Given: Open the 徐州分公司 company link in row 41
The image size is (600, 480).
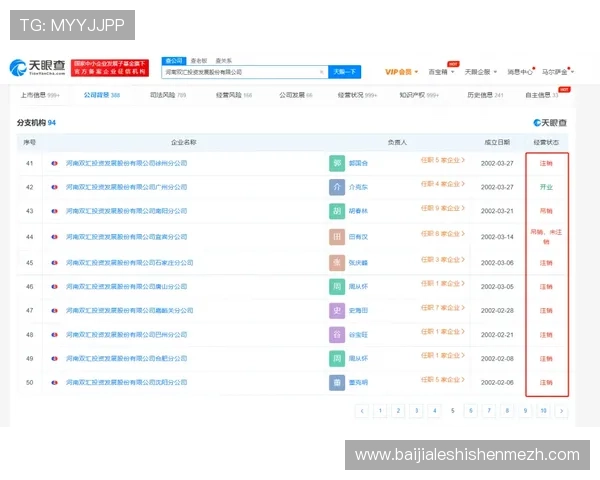Looking at the screenshot, I should 126,163.
